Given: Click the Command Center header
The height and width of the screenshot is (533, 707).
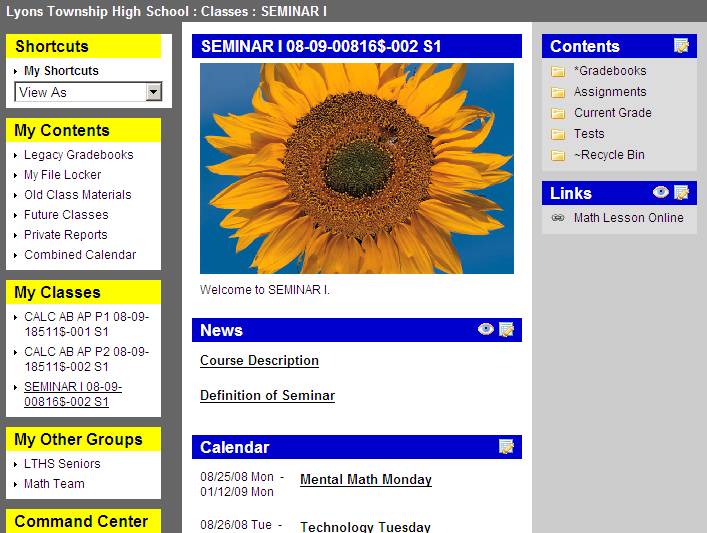Looking at the screenshot, I should pos(83,521).
